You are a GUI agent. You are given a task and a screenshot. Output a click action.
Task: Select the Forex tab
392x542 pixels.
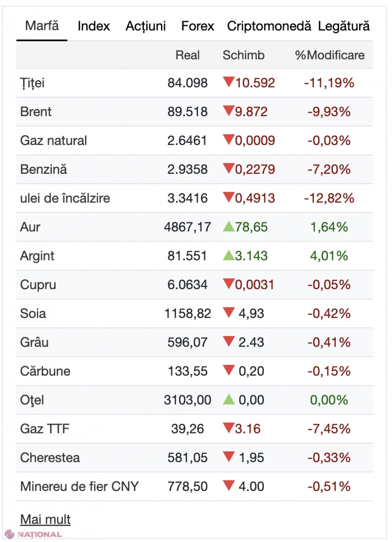pos(198,26)
